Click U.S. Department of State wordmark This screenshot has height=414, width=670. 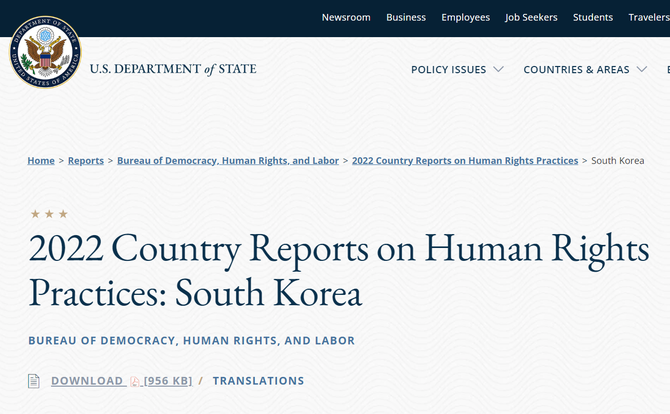[x=173, y=69]
